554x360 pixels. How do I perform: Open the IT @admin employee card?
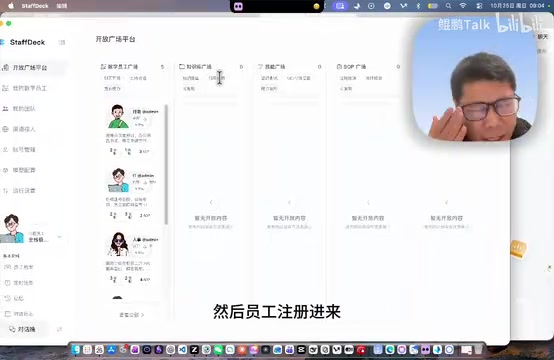pos(132,194)
